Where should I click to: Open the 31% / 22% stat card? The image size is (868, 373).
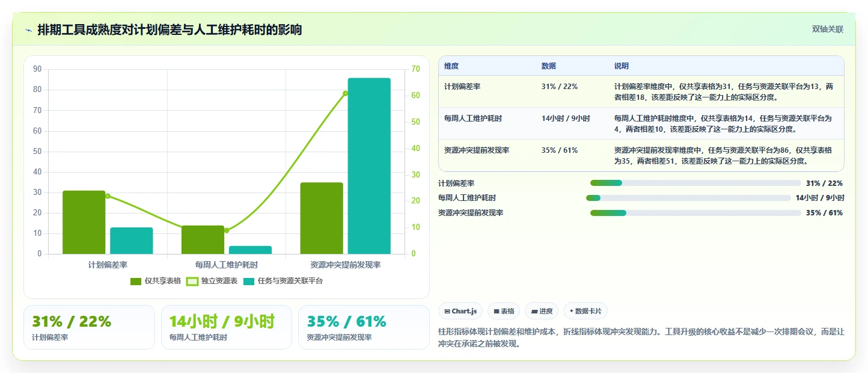click(89, 327)
